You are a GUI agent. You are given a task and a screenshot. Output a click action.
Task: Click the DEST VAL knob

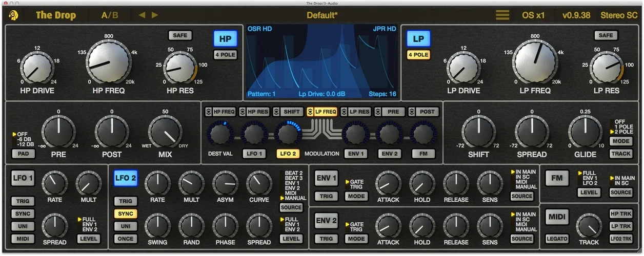pyautogui.click(x=220, y=134)
